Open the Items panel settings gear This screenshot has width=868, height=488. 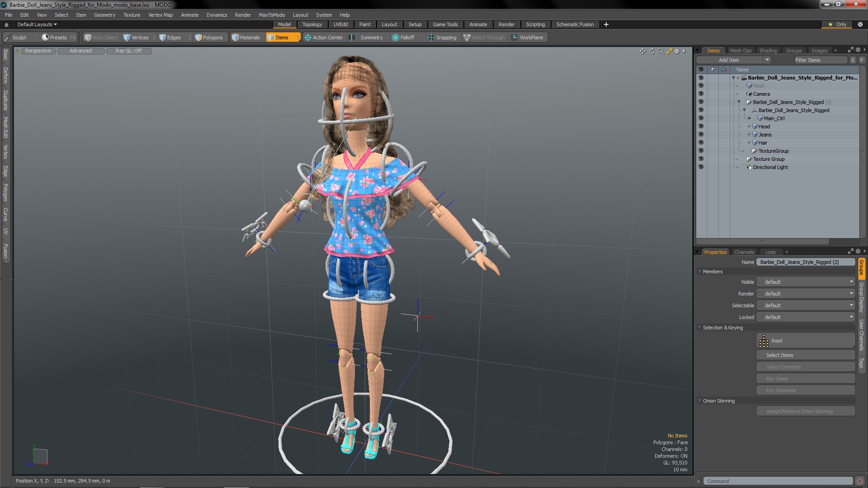click(x=858, y=50)
